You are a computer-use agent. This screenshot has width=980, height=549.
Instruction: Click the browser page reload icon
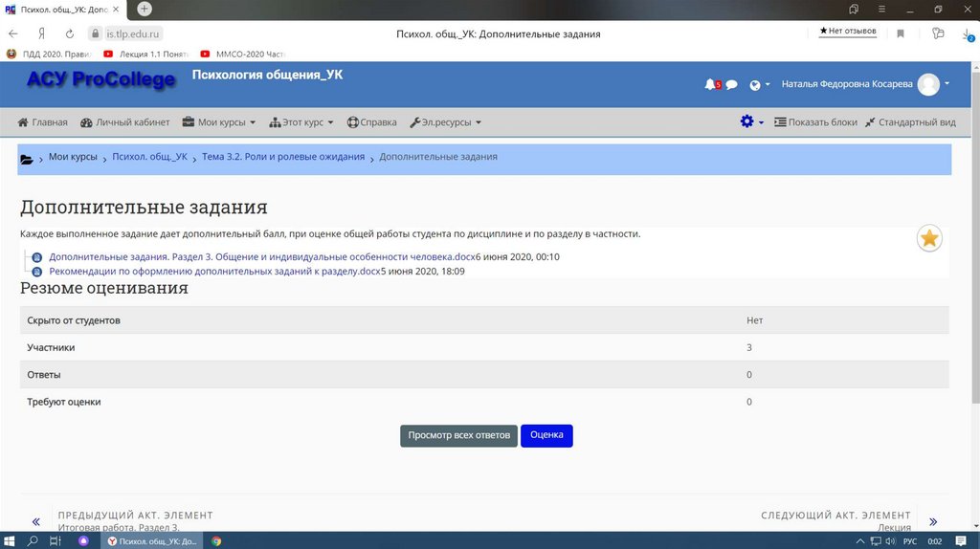[x=70, y=33]
